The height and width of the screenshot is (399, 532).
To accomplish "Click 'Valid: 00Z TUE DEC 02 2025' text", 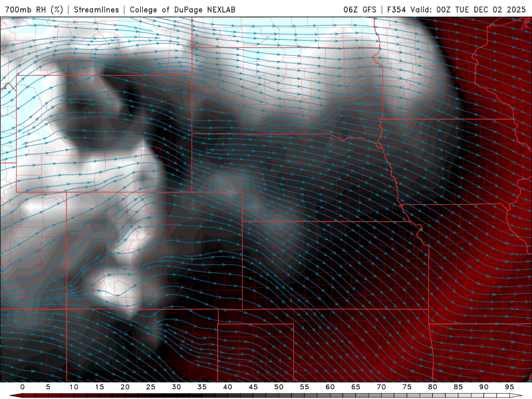I will pos(468,9).
